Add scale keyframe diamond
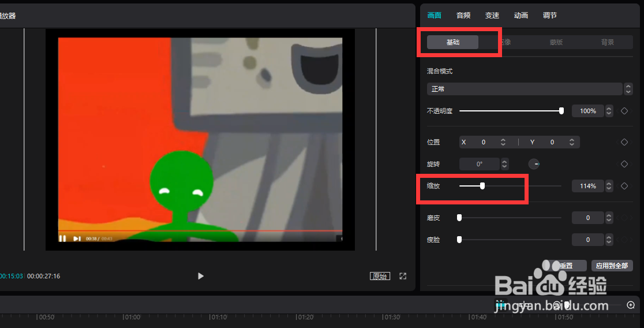The height and width of the screenshot is (328, 644). (x=624, y=186)
